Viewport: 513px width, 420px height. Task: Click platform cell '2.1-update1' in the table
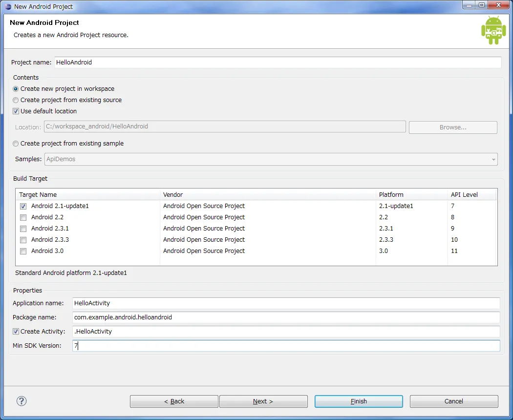[396, 206]
